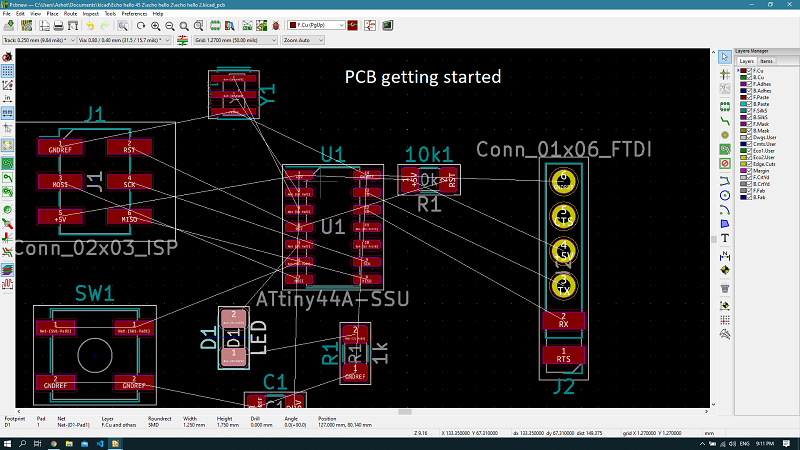The width and height of the screenshot is (800, 450).
Task: Select the Add footprint tool
Action: (724, 107)
